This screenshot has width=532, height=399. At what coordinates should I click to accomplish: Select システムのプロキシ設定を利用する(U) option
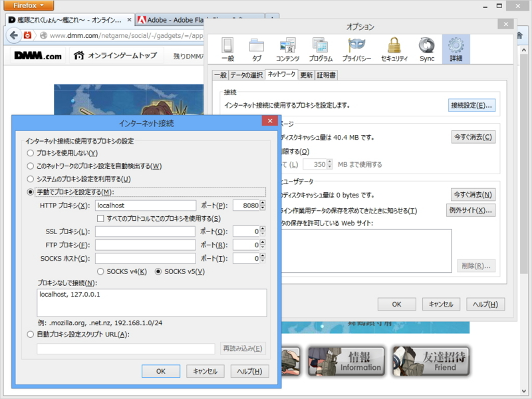click(30, 179)
